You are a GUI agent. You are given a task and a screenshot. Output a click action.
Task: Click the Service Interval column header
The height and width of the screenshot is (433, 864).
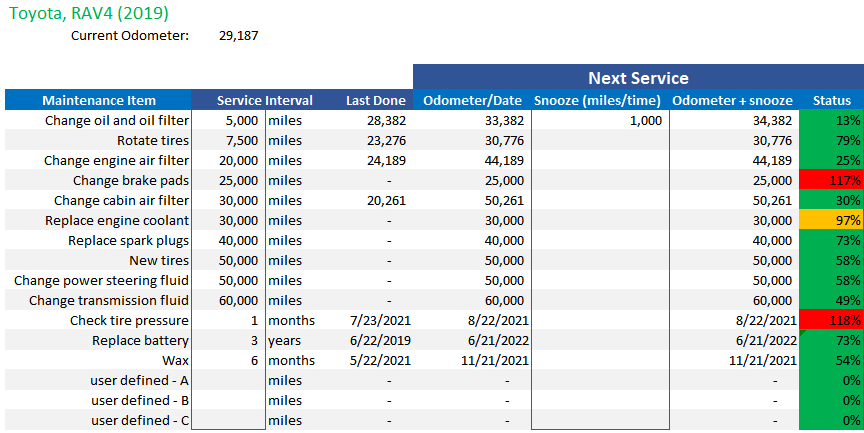[x=265, y=100]
